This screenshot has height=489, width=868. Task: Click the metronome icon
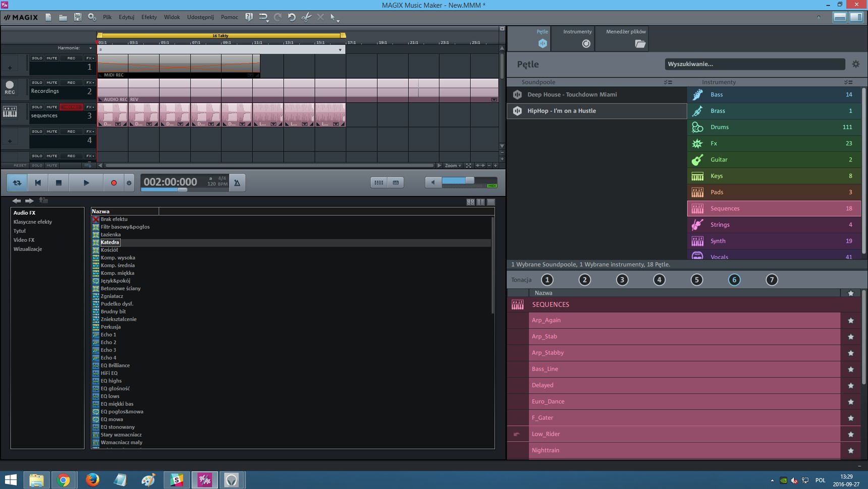coord(237,183)
